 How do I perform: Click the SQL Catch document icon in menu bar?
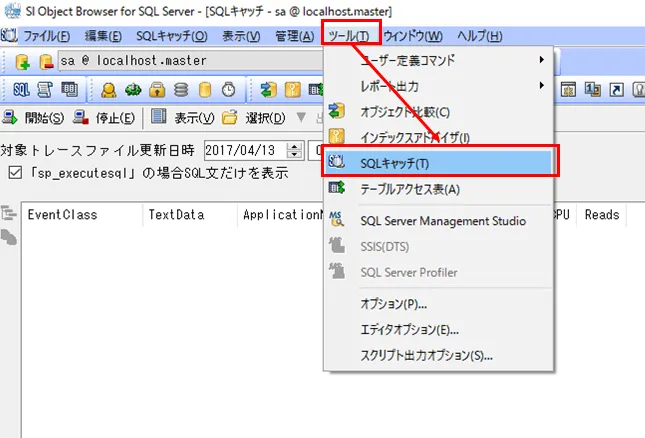click(9, 35)
